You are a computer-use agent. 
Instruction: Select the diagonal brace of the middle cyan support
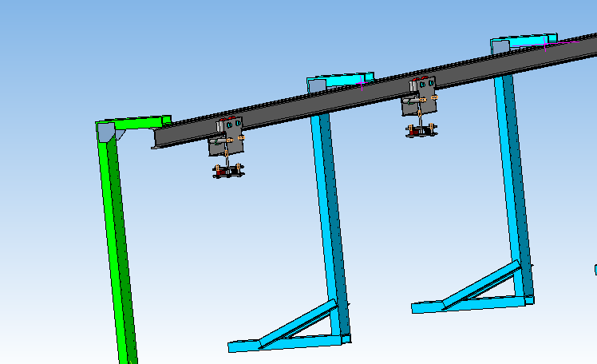tap(298, 323)
